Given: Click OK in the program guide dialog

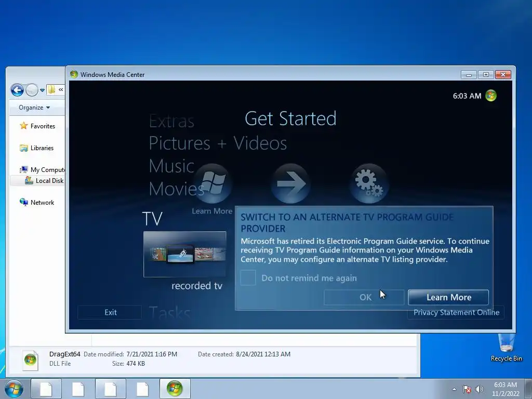Looking at the screenshot, I should coord(364,297).
